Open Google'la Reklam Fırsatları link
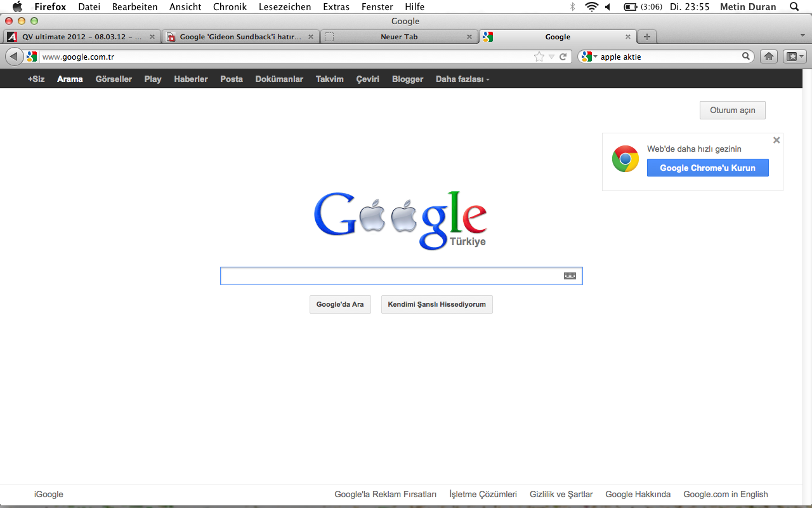 386,494
